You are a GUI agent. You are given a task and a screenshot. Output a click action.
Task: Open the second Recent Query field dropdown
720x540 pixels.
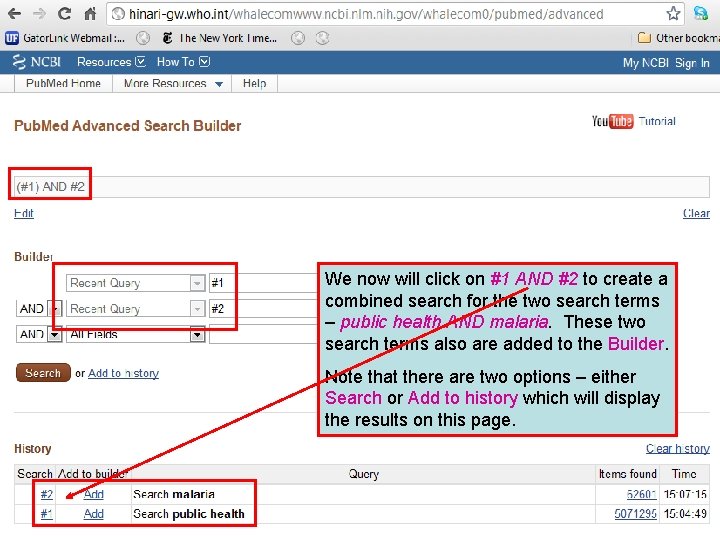[135, 309]
